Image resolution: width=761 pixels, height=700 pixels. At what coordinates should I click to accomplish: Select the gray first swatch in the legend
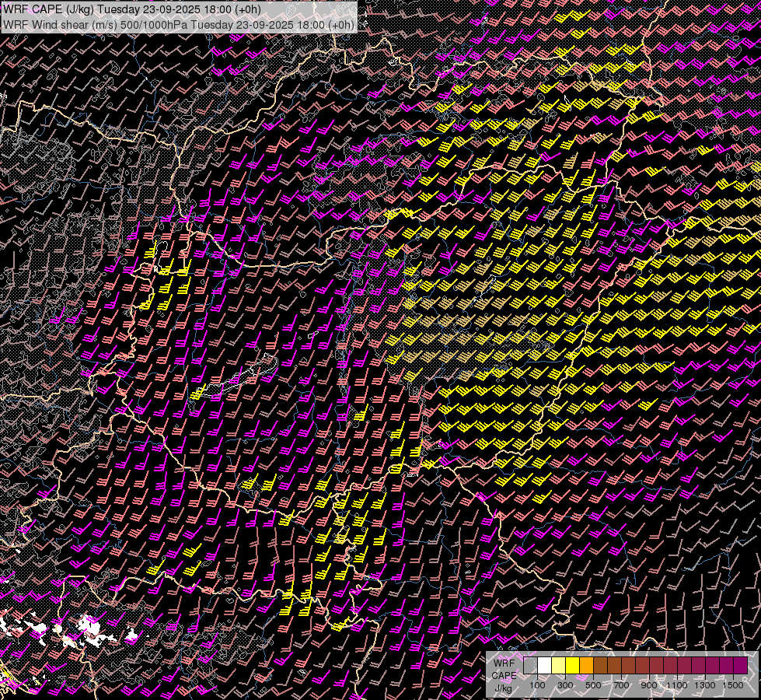(x=530, y=666)
